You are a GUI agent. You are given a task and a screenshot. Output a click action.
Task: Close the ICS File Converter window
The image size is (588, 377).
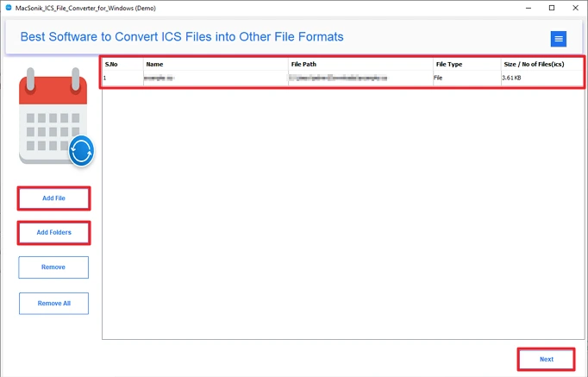pos(575,8)
